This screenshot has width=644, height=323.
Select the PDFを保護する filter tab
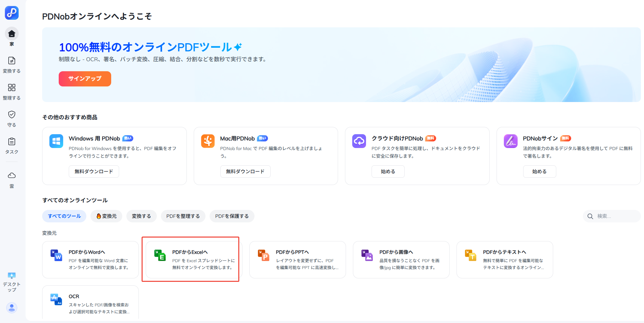point(232,216)
